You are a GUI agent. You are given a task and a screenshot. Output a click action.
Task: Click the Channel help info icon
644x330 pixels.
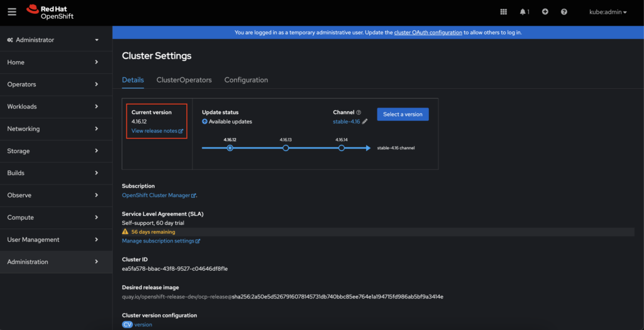(358, 112)
